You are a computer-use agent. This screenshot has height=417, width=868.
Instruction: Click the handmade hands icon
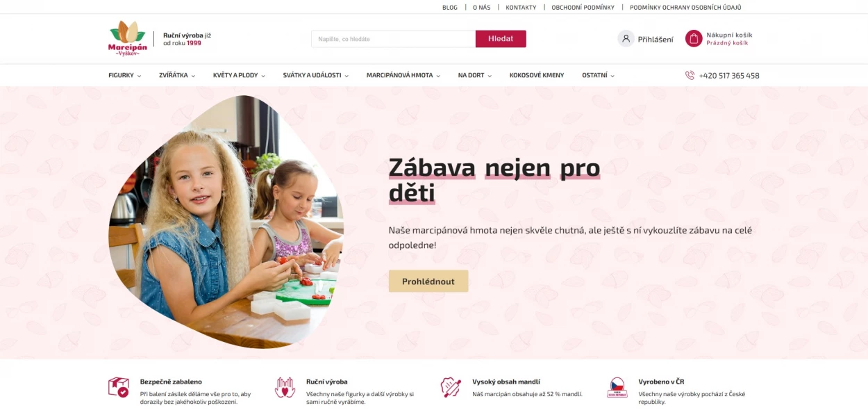(x=285, y=387)
